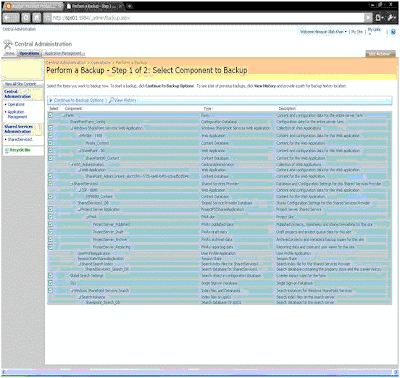
Task: Toggle checkbox for Windows SharePoint Services Web Application
Action: pyautogui.click(x=51, y=128)
